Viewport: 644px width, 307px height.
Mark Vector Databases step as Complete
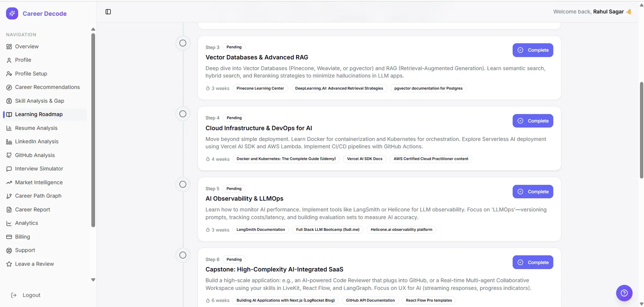coord(533,50)
